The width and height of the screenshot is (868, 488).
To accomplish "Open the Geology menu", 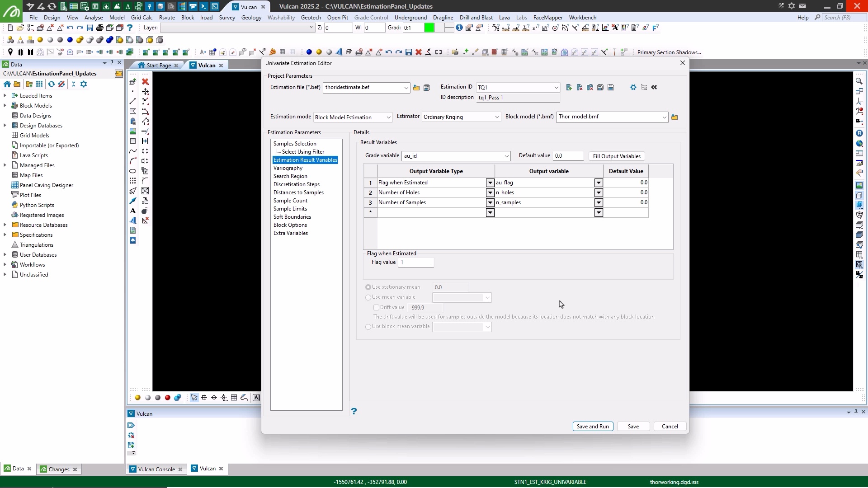I will 251,18.
